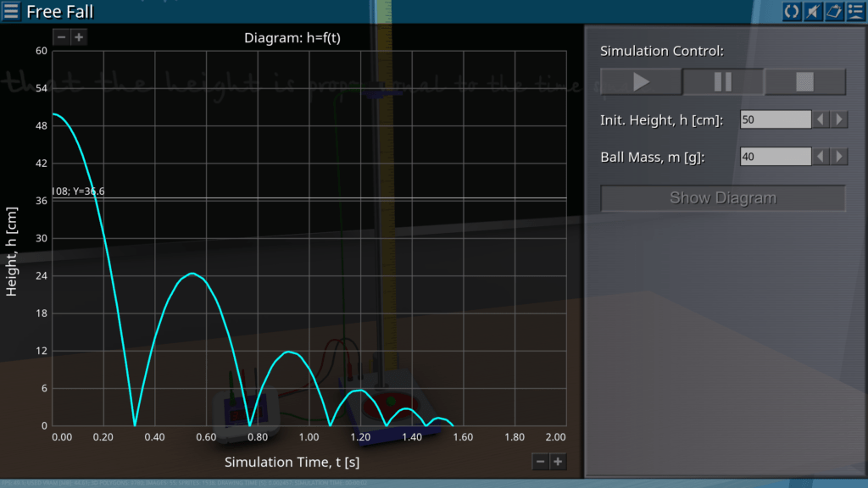The image size is (868, 488).
Task: Click the second bounce peak on the curve
Action: [289, 352]
